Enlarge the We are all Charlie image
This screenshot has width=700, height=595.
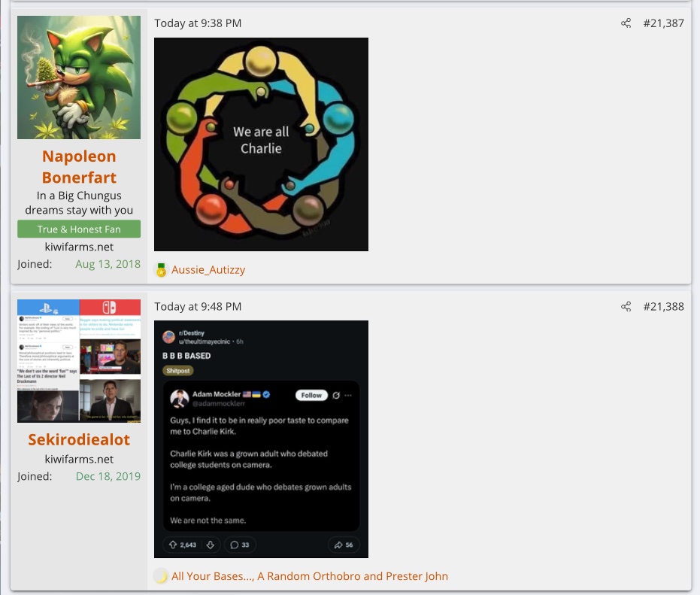[261, 144]
